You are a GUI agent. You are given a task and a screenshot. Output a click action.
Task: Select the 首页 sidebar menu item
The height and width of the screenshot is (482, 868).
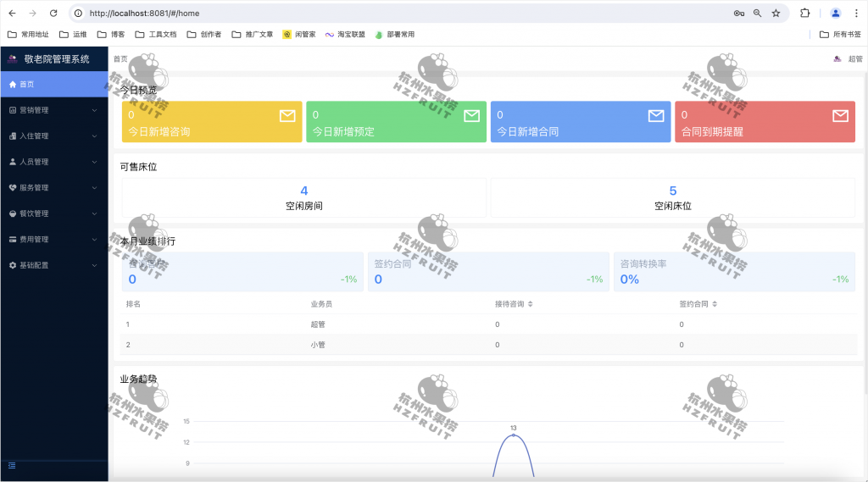click(x=54, y=84)
